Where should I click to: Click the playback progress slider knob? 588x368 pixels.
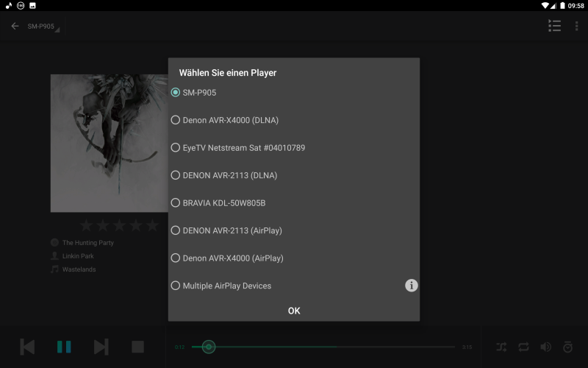tap(209, 347)
